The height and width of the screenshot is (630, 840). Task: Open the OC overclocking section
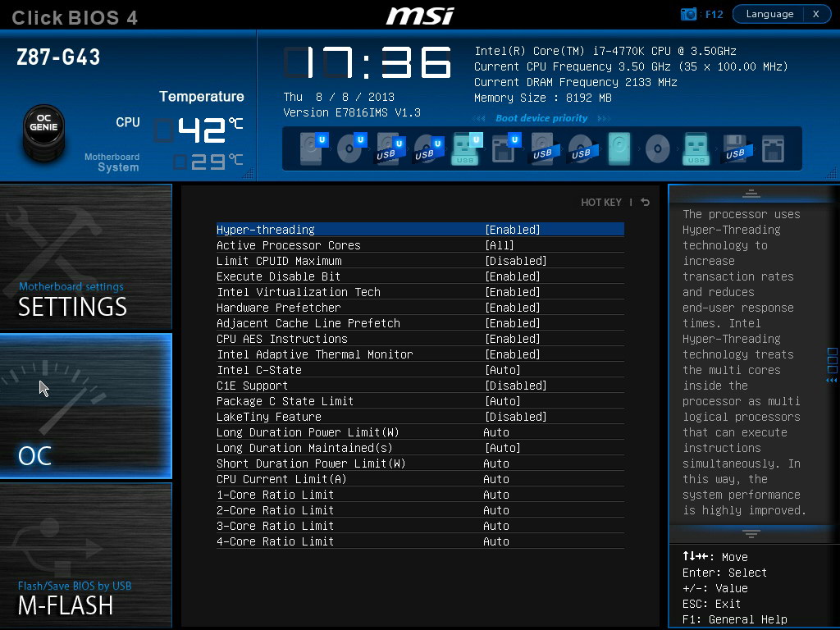[x=85, y=405]
